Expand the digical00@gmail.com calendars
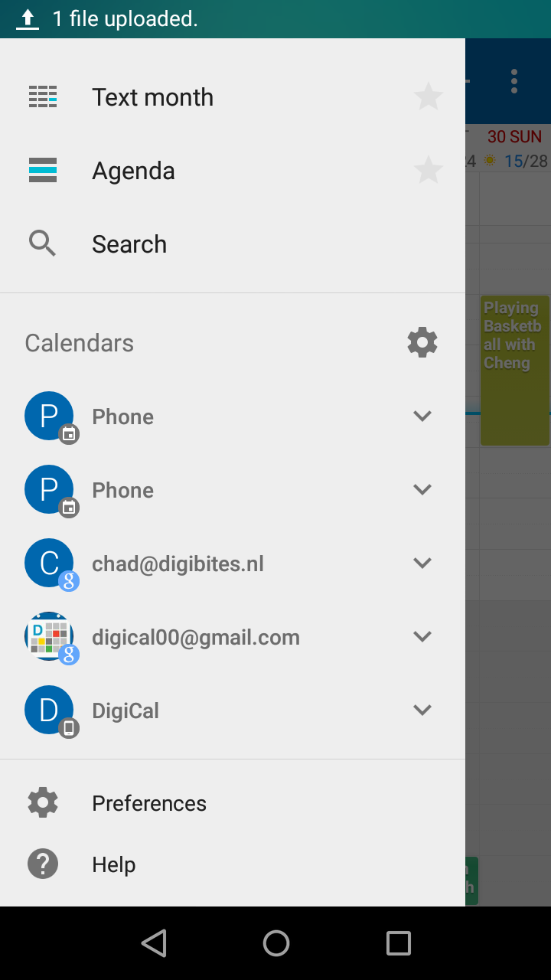The width and height of the screenshot is (551, 980). 422,637
